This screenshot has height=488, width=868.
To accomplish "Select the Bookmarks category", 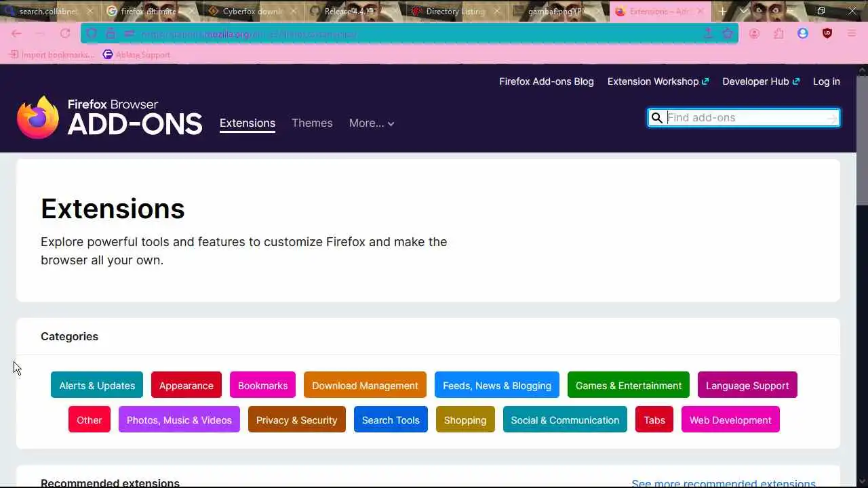I will click(x=262, y=385).
